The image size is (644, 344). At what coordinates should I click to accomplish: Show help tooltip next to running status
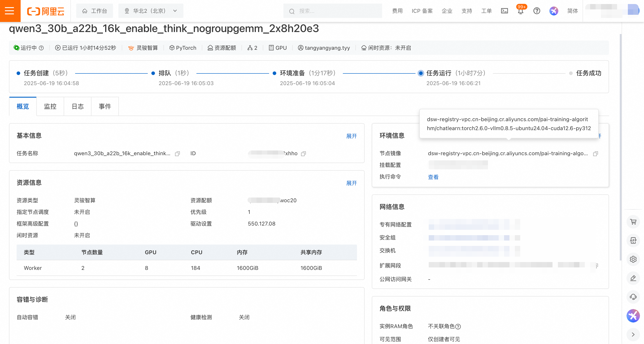point(41,48)
